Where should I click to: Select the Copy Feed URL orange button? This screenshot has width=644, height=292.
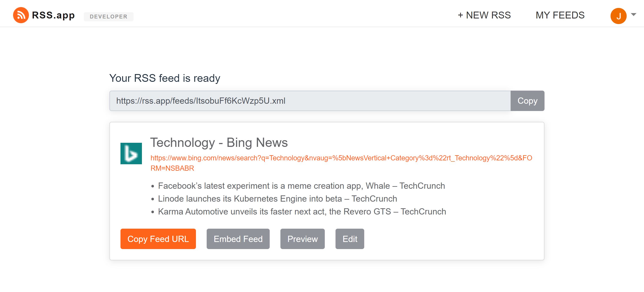coord(158,239)
